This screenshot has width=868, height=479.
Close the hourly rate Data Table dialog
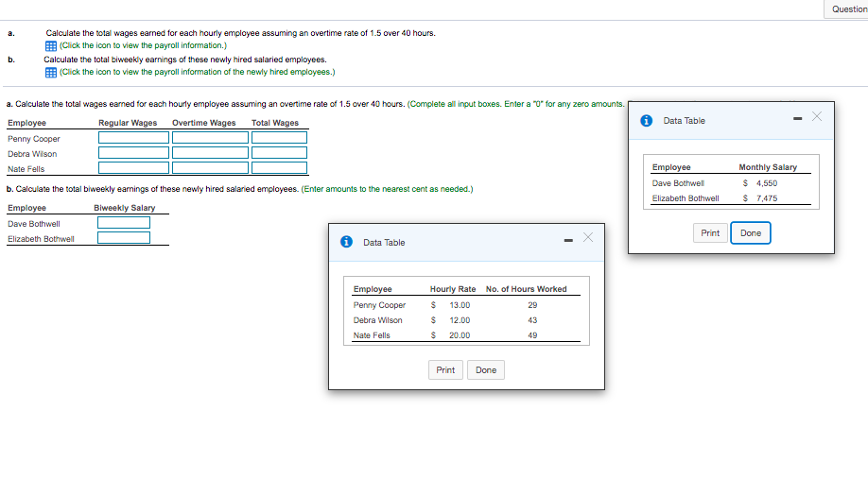click(x=588, y=237)
